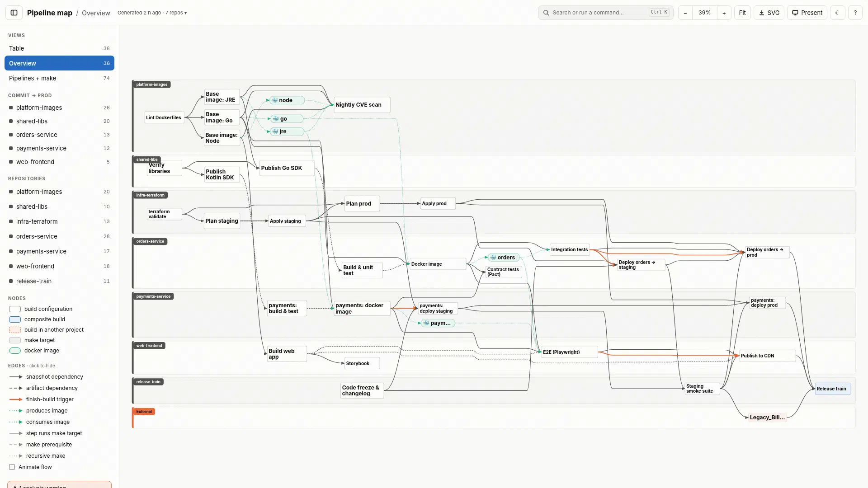
Task: Open help question mark button
Action: click(855, 13)
